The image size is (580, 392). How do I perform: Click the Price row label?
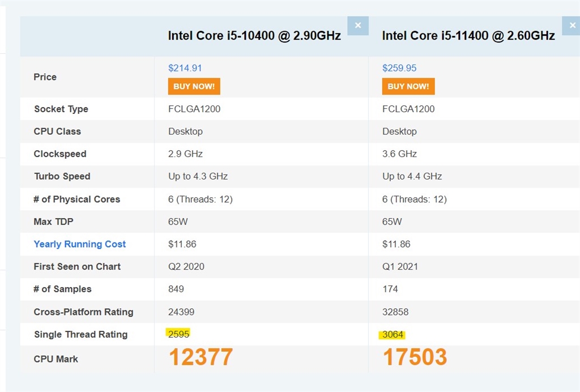pyautogui.click(x=45, y=77)
